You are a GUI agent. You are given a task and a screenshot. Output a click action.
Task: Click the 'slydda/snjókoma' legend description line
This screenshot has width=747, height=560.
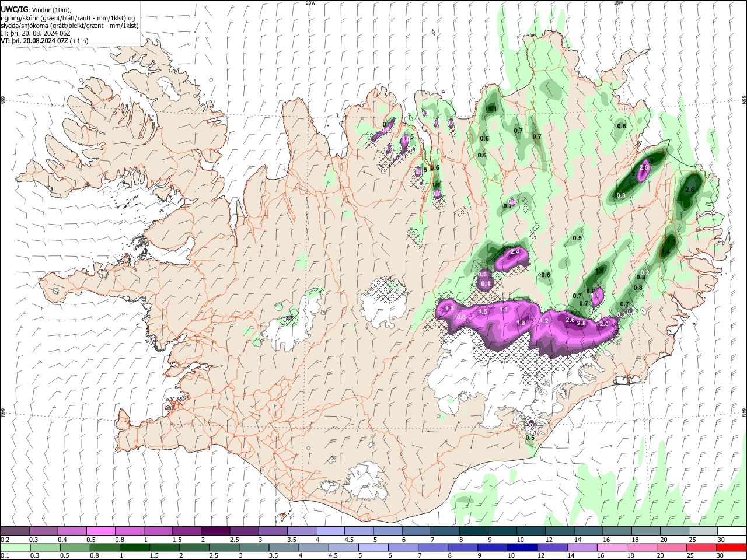click(x=69, y=26)
